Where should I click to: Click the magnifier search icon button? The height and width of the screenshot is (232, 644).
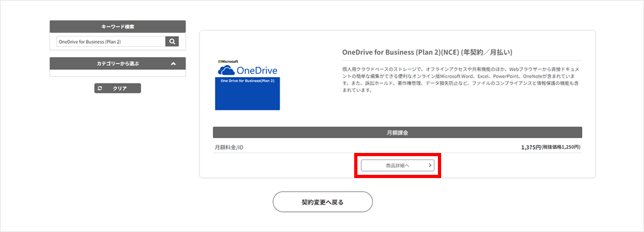[x=172, y=41]
